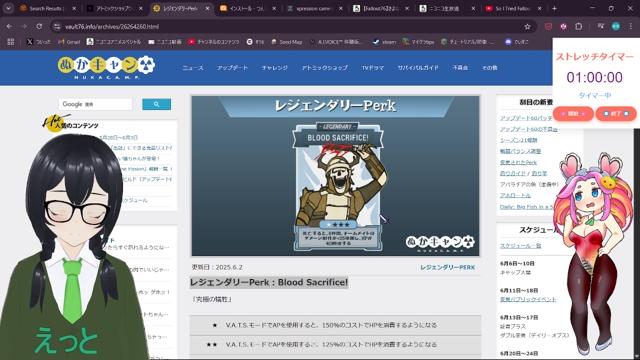Image resolution: width=640 pixels, height=360 pixels.
Task: Open the YouTube チャンネルのコンテンツ bookmark
Action: (x=214, y=42)
